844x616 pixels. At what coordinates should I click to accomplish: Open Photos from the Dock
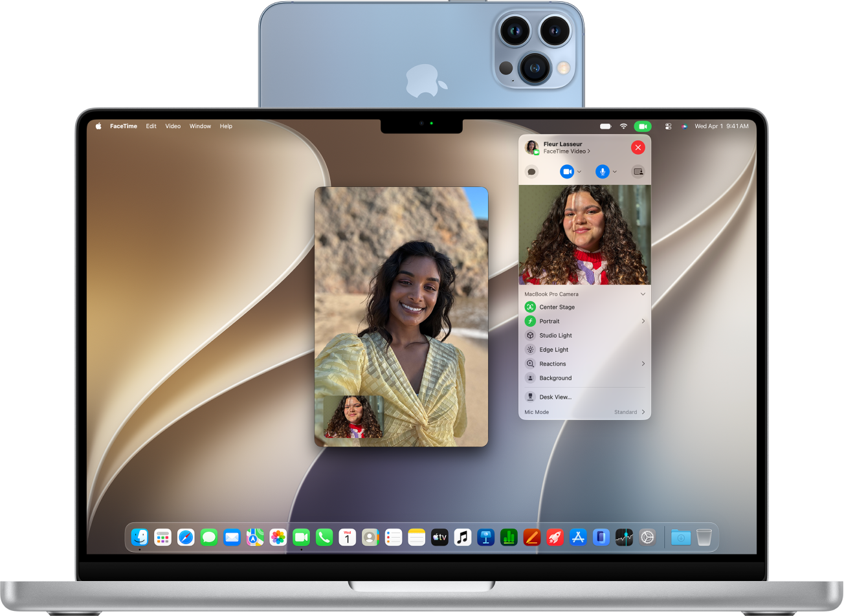(278, 537)
